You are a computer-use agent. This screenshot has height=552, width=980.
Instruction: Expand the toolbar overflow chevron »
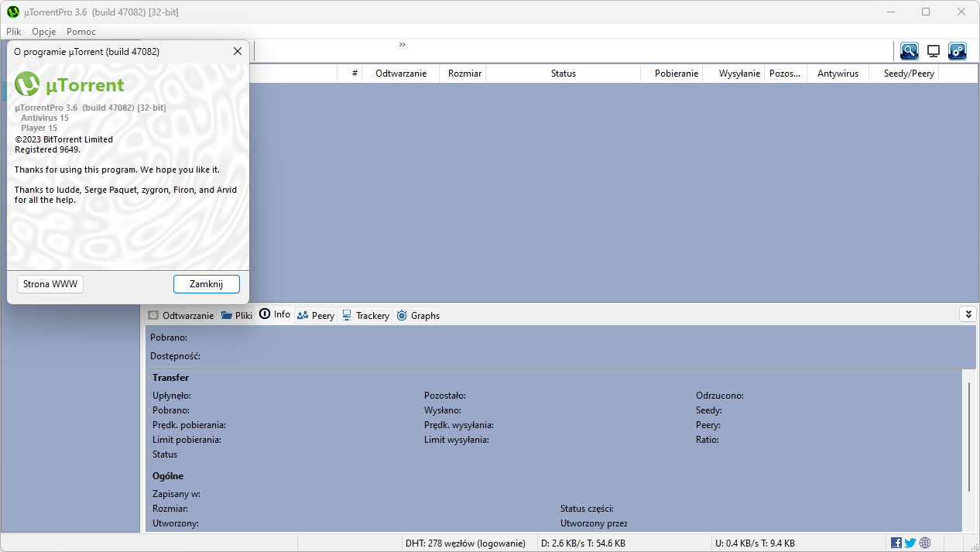coord(403,44)
